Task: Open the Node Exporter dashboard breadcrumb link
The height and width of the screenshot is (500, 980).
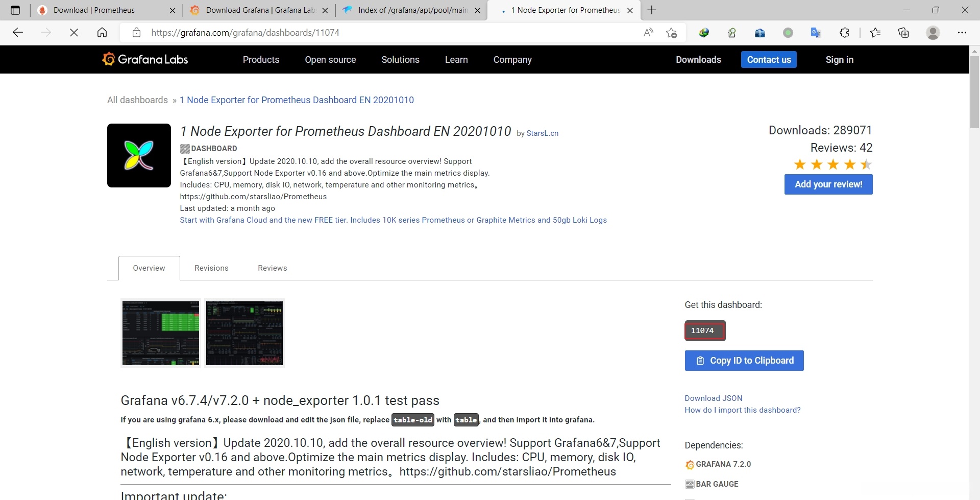Action: [x=297, y=100]
